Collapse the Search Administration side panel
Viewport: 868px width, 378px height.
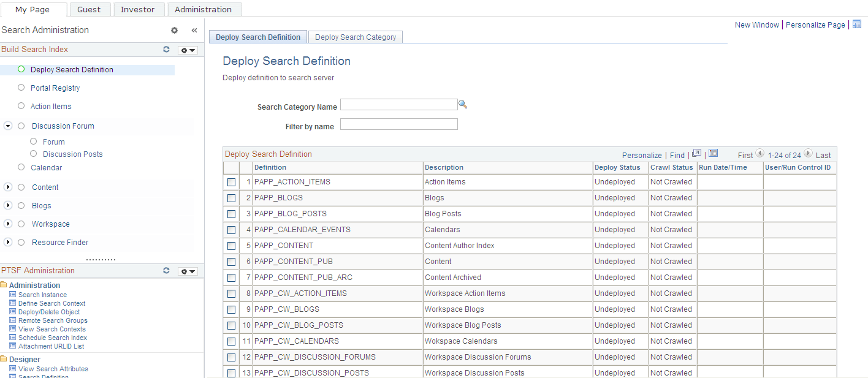[194, 30]
